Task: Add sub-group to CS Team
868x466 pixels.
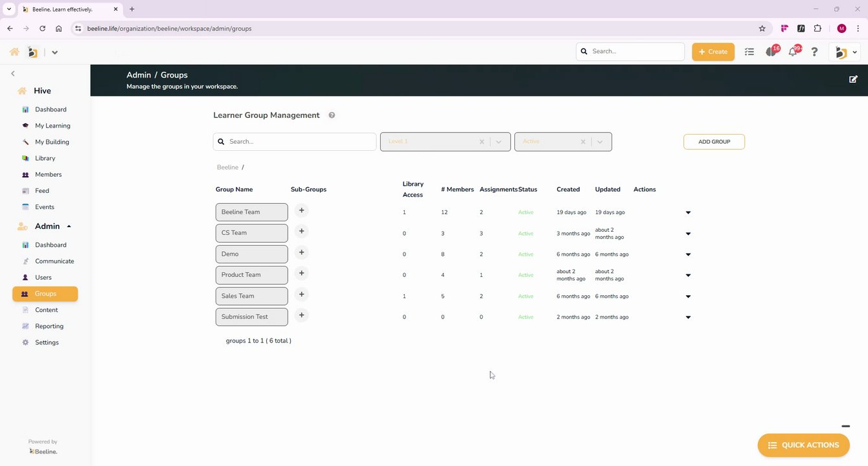Action: [301, 231]
